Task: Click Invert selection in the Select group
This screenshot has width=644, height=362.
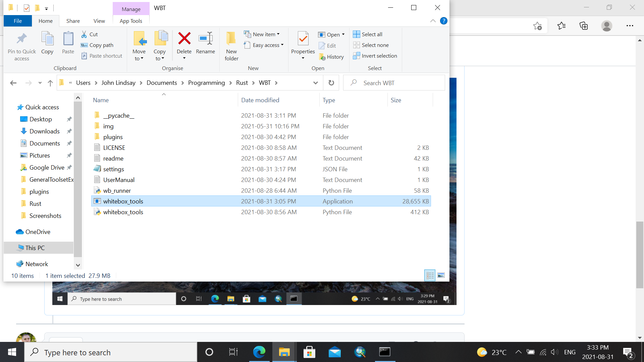Action: pyautogui.click(x=375, y=56)
